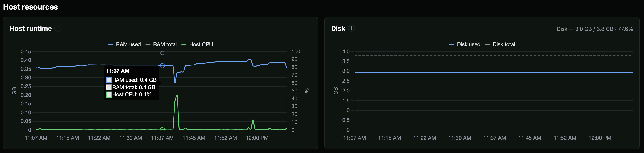Open the Host runtime info icon
This screenshot has width=644, height=153.
coord(58,28)
